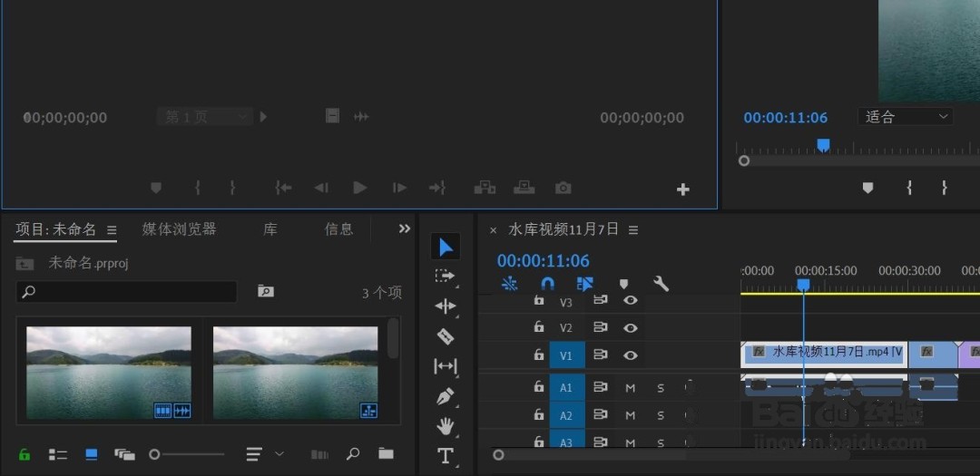Select the Pen tool
The width and height of the screenshot is (980, 476).
coord(445,396)
